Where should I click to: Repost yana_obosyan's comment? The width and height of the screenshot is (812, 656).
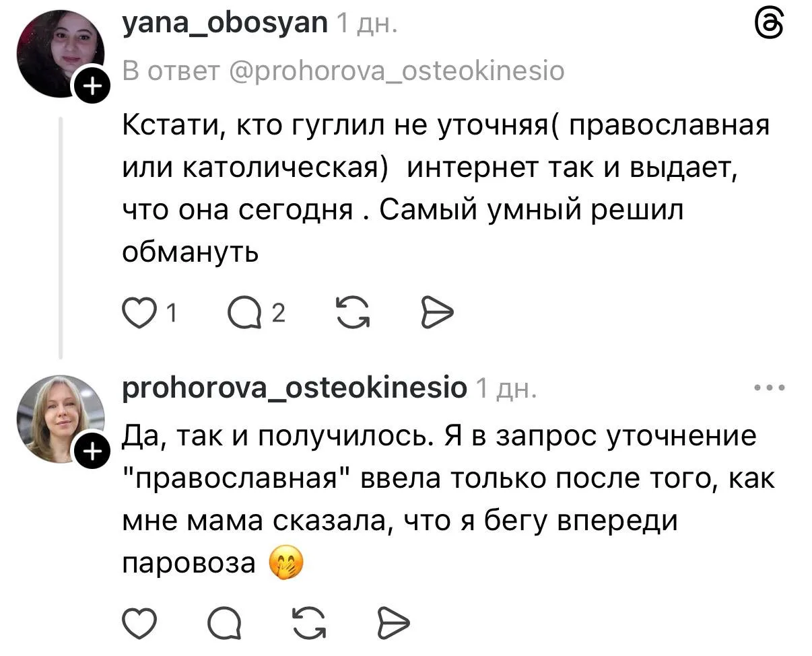[352, 313]
